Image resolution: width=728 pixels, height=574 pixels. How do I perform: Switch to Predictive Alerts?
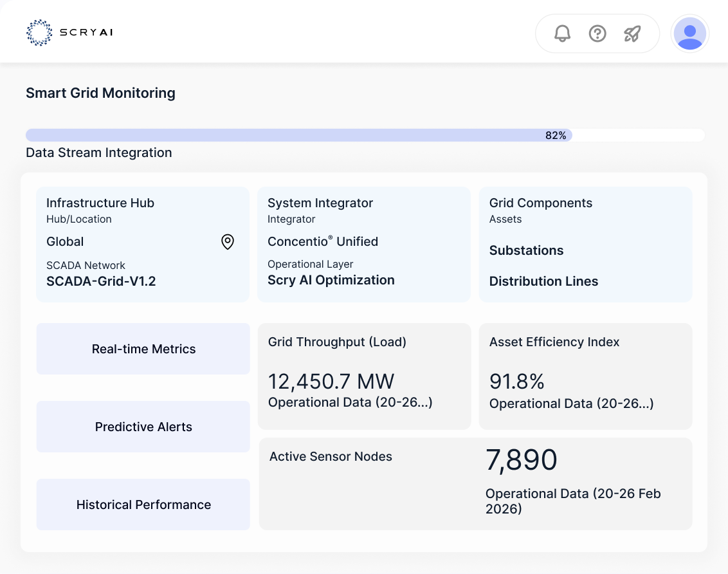coord(143,427)
